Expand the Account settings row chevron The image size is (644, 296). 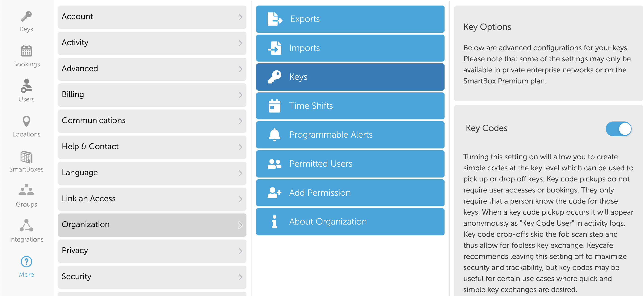(x=240, y=17)
